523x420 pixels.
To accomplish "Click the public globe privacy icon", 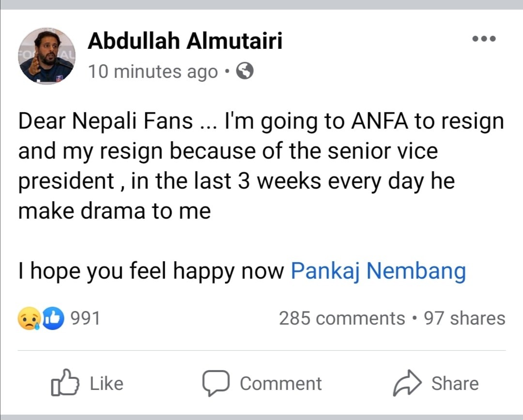I will 245,71.
